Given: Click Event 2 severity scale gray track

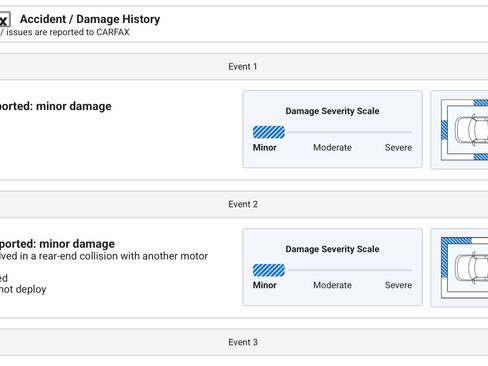Looking at the screenshot, I should pos(350,270).
